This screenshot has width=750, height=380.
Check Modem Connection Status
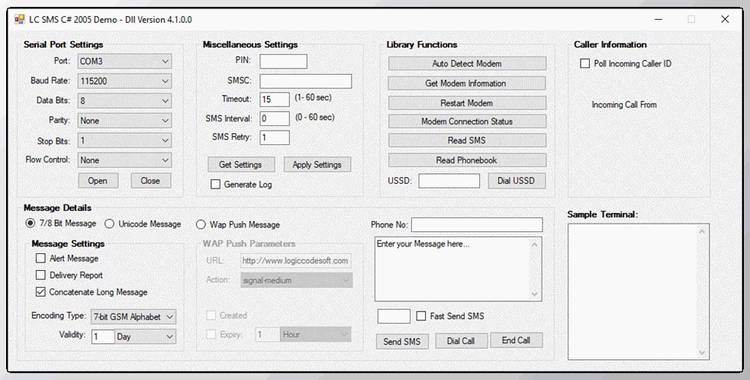pyautogui.click(x=467, y=121)
